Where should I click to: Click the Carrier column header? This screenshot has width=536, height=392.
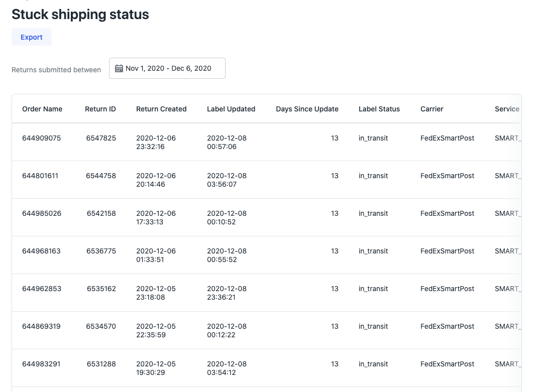click(x=432, y=109)
